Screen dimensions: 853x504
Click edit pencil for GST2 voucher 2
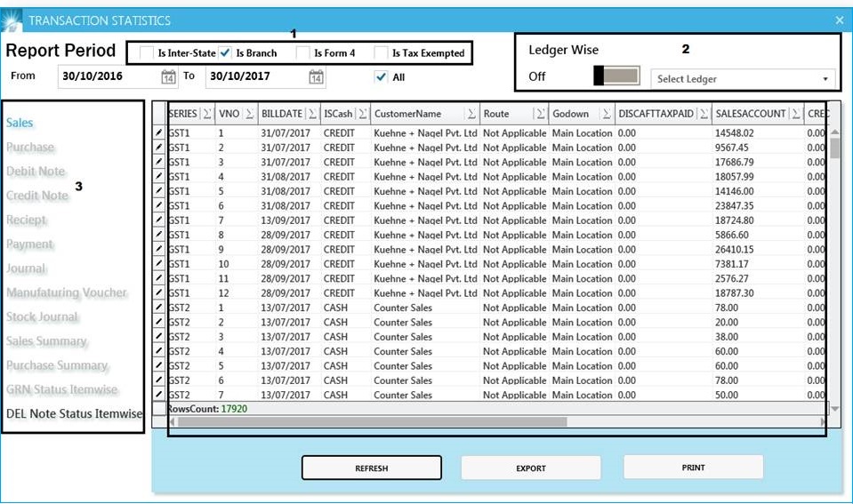159,322
